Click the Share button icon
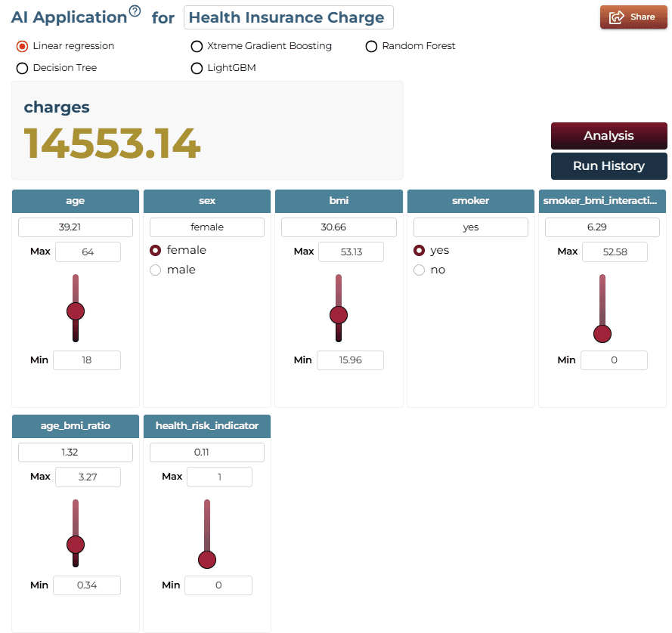672x633 pixels. click(617, 17)
